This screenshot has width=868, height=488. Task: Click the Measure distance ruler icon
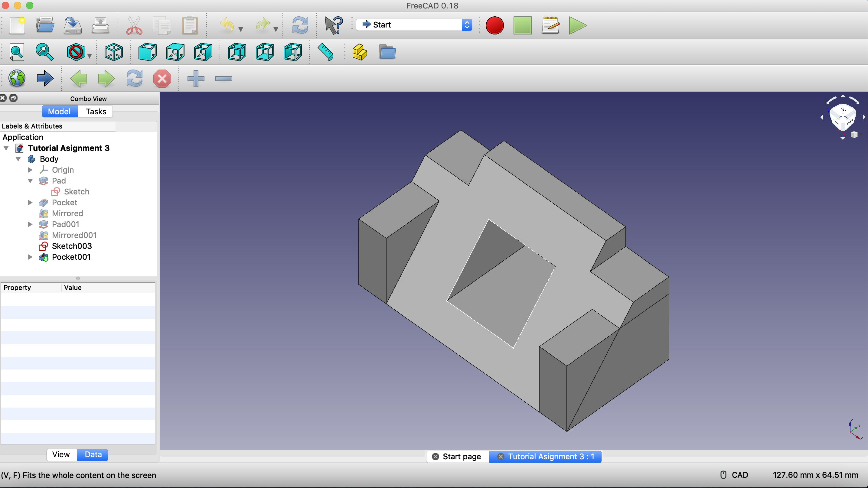click(325, 52)
